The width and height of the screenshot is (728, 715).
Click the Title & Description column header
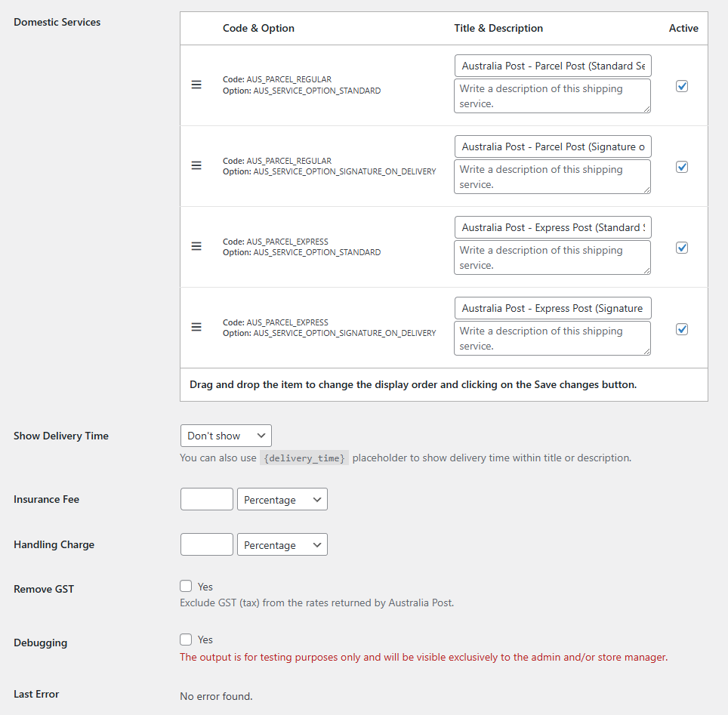[498, 29]
